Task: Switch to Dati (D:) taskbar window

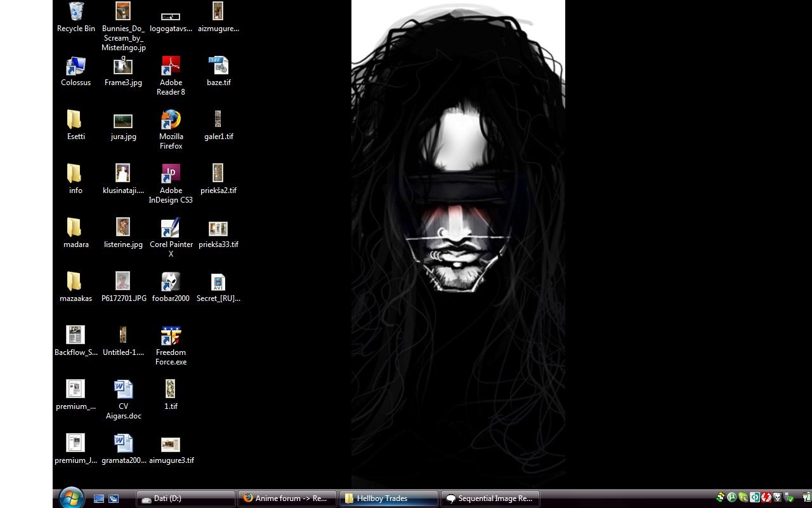Action: click(x=186, y=498)
